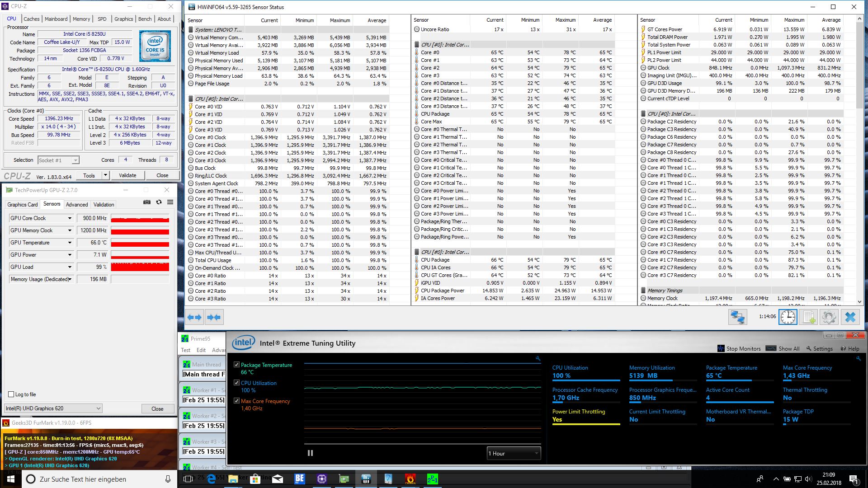Click the HWiNFO clock reset timer icon
This screenshot has width=868, height=488.
(x=788, y=317)
